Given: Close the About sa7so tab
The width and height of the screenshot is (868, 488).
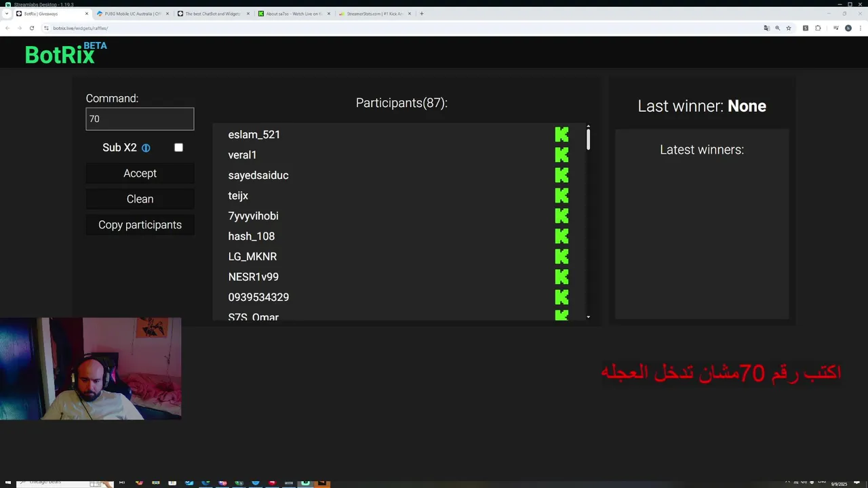Looking at the screenshot, I should [x=329, y=14].
